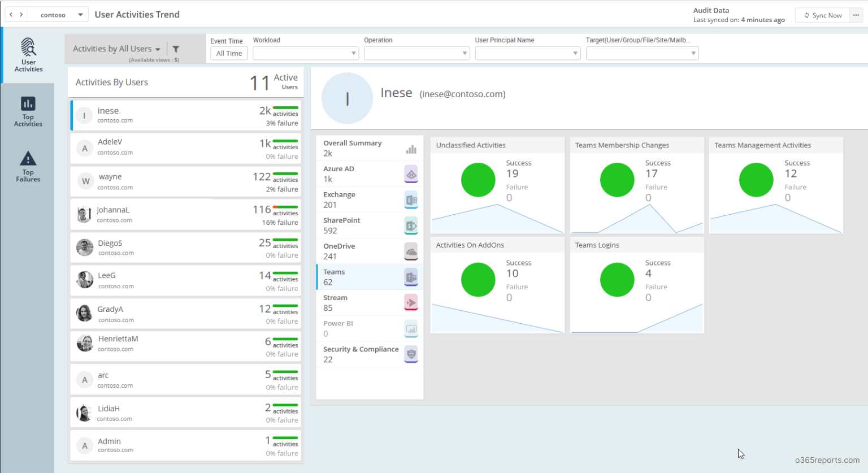This screenshot has width=868, height=473.
Task: Click DiegoS profile photo thumbnail
Action: [x=85, y=248]
